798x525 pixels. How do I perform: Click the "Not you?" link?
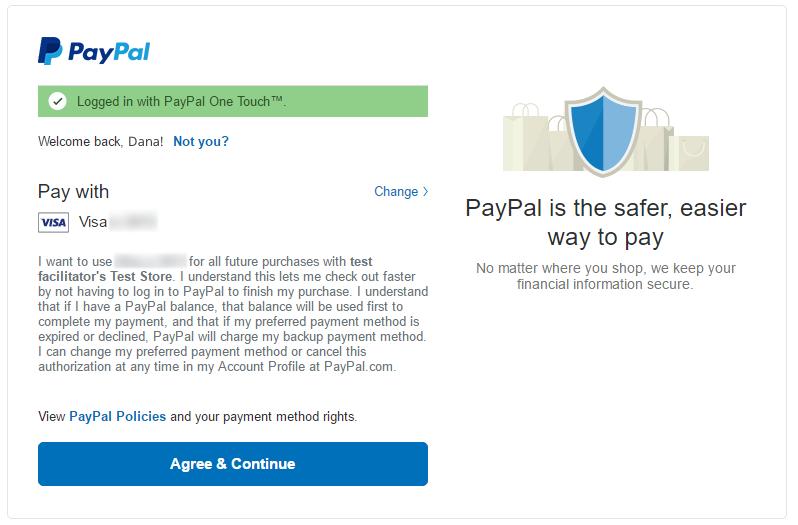point(201,142)
